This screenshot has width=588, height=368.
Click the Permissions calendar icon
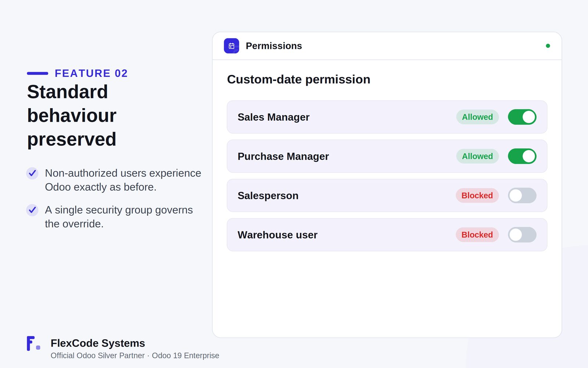pyautogui.click(x=232, y=46)
